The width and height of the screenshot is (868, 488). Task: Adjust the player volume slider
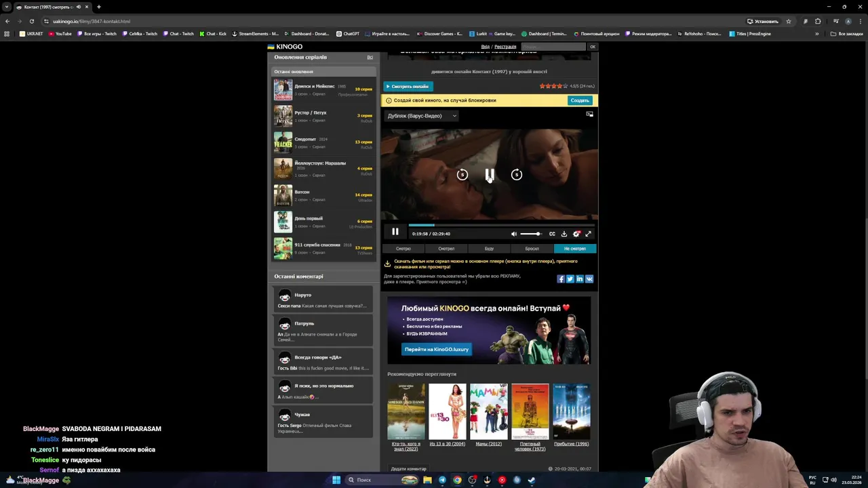pos(531,234)
